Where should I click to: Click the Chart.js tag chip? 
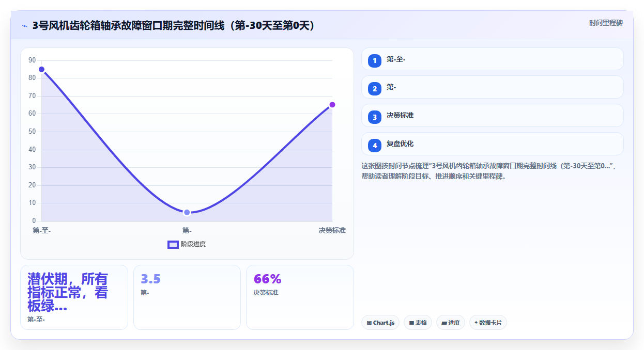pyautogui.click(x=380, y=323)
